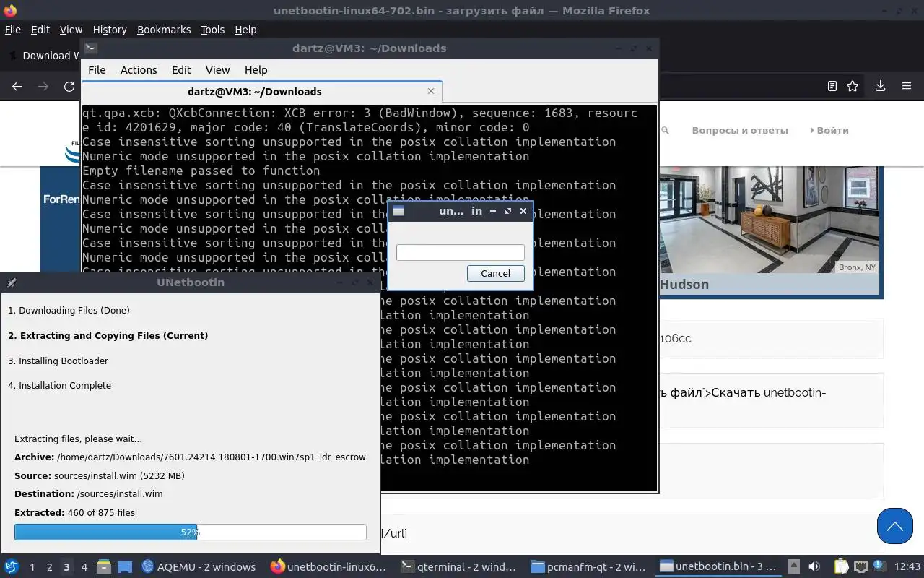Click 'Extracted: 460 of 875 files' text

pyautogui.click(x=74, y=512)
